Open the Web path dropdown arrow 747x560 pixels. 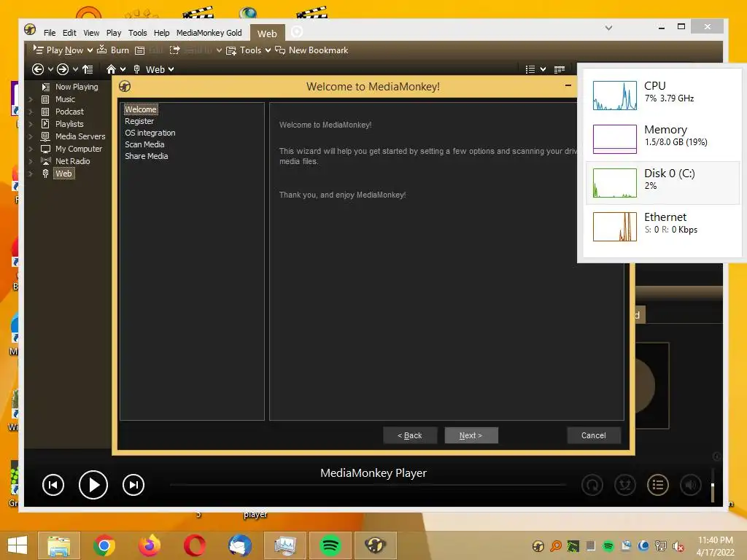pyautogui.click(x=171, y=69)
